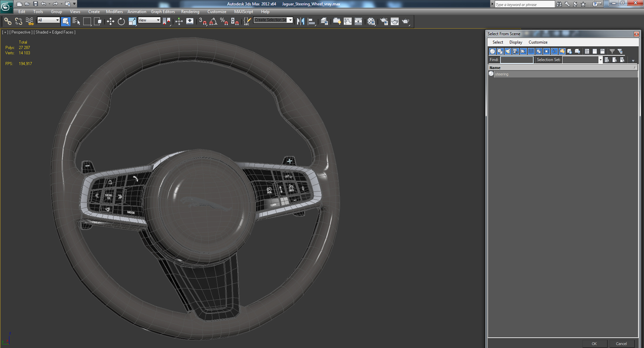Open the Curve Editor icon
The width and height of the screenshot is (644, 348).
(348, 21)
